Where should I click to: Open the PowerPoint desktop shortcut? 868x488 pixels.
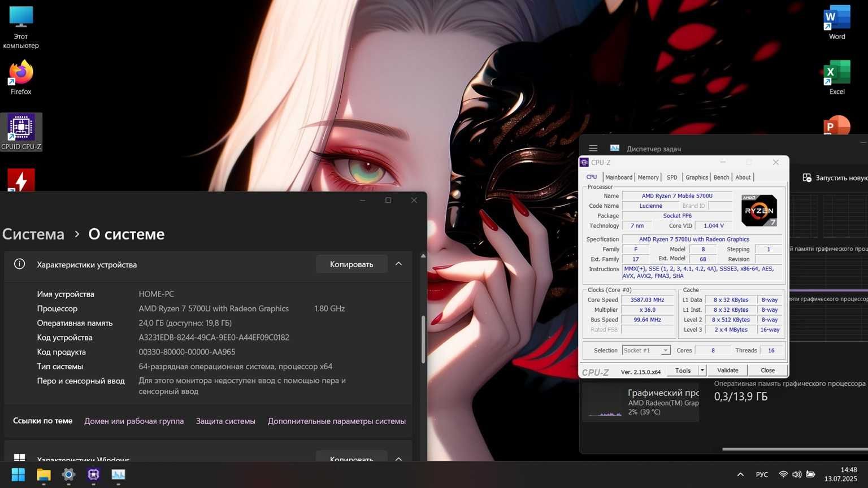(837, 125)
